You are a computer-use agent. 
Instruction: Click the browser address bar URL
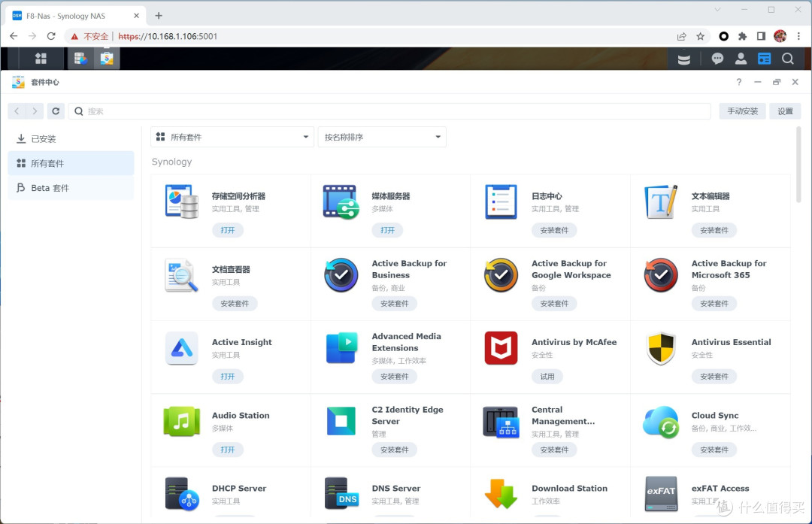[168, 36]
